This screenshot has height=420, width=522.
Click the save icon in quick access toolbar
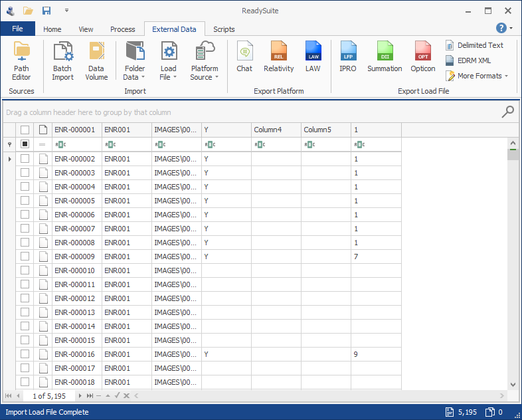pos(46,11)
